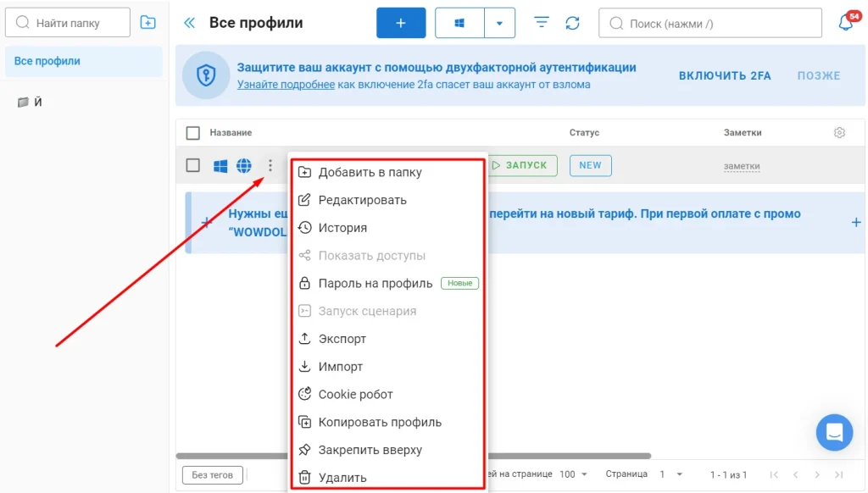Viewport: 868px width, 493px height.
Task: Create a new profile with the plus button
Action: 401,23
